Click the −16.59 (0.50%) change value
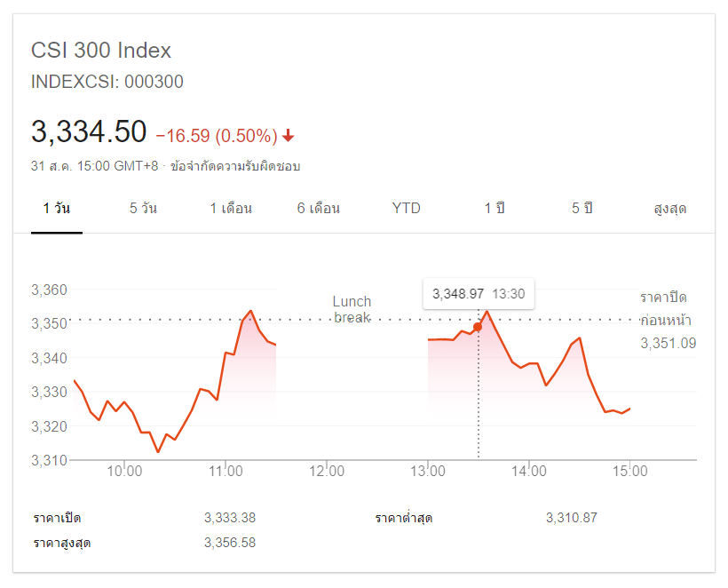 pos(217,136)
